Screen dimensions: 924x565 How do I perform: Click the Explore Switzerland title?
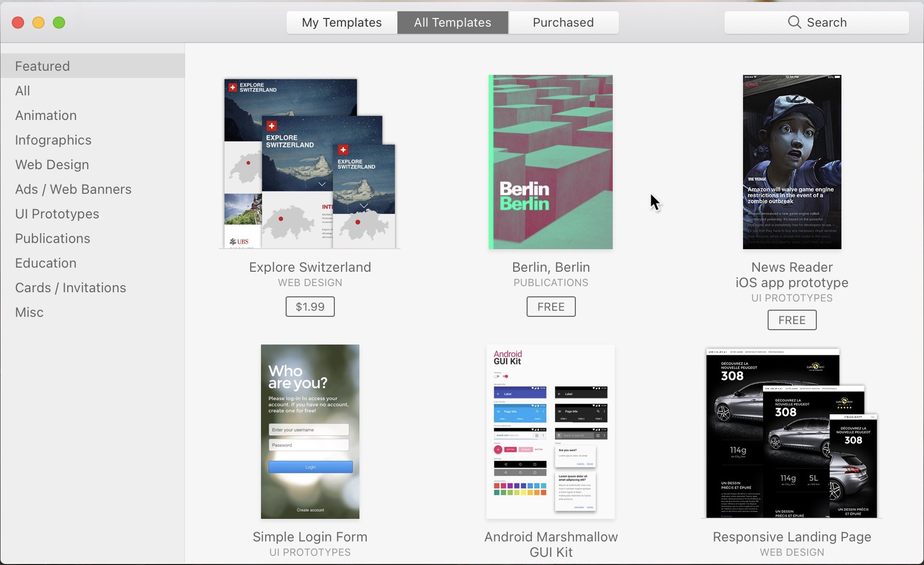(x=310, y=267)
